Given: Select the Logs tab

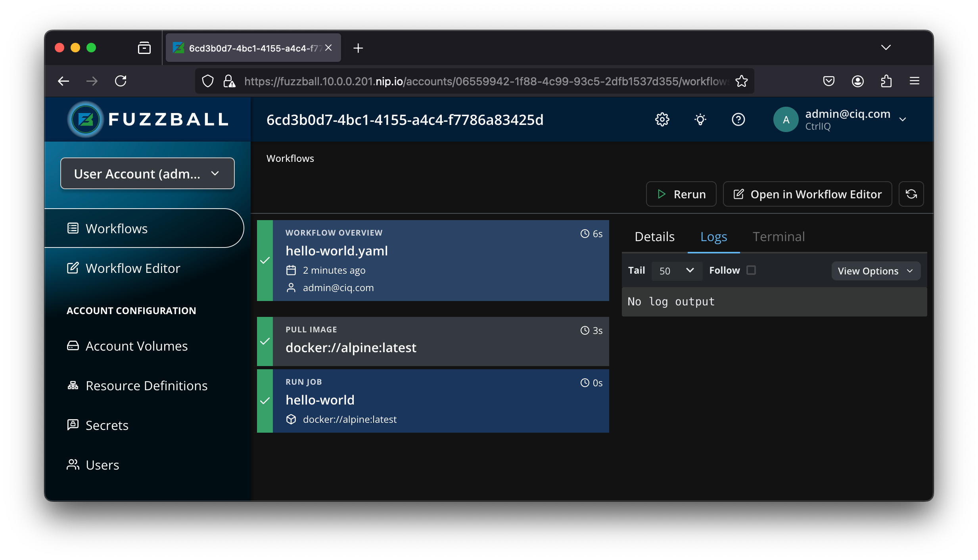Looking at the screenshot, I should (x=713, y=237).
